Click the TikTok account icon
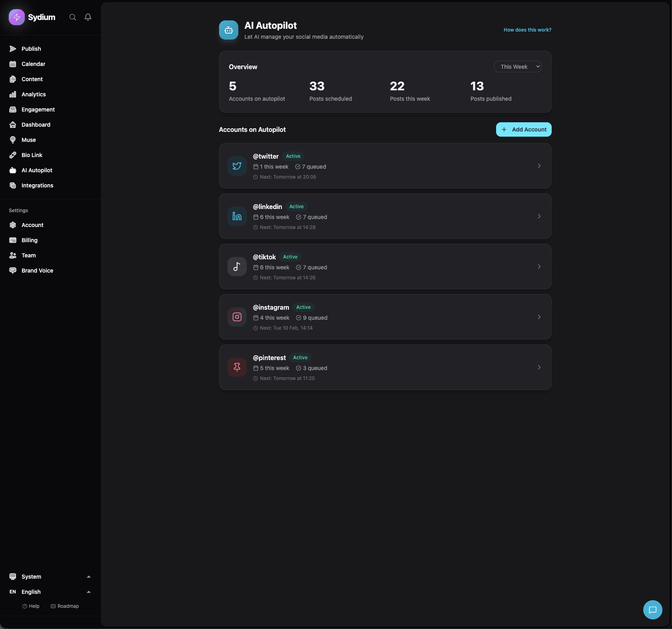Viewport: 672px width, 629px height. pyautogui.click(x=237, y=266)
